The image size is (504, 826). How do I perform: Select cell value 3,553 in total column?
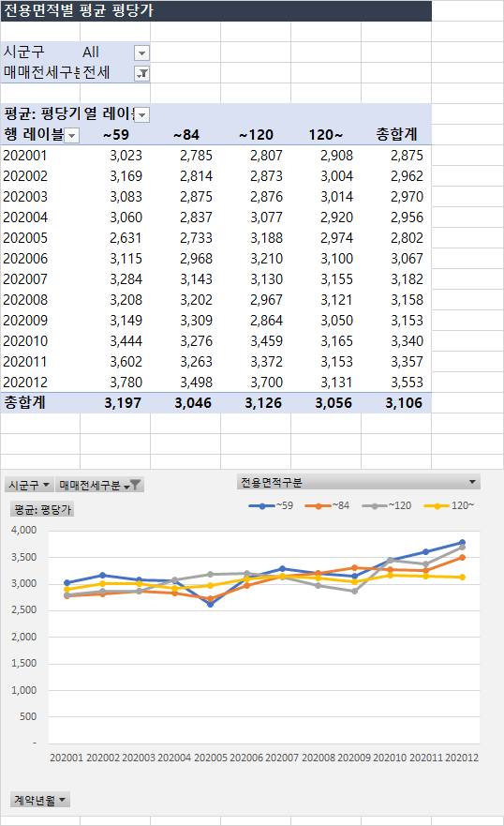click(396, 383)
